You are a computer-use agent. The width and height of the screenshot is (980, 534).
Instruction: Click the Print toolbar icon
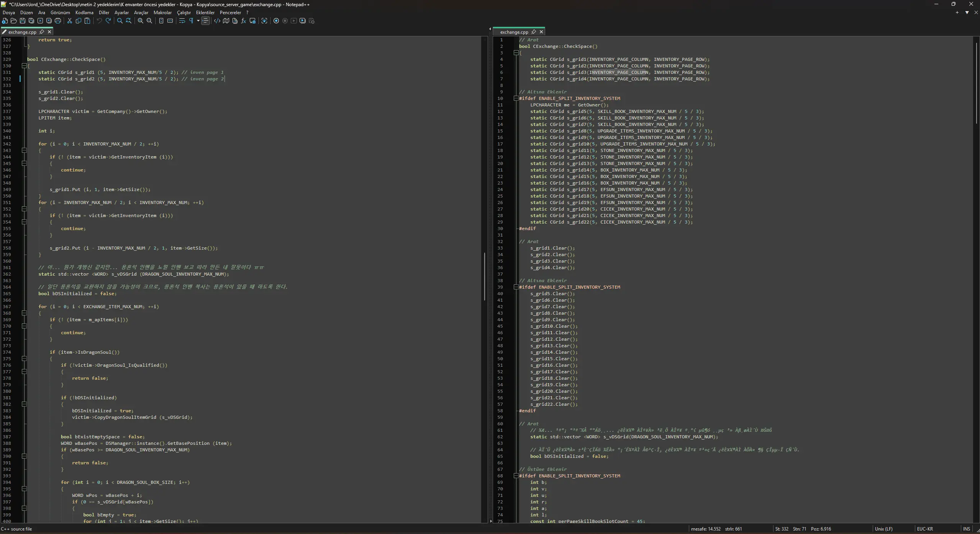coord(58,21)
